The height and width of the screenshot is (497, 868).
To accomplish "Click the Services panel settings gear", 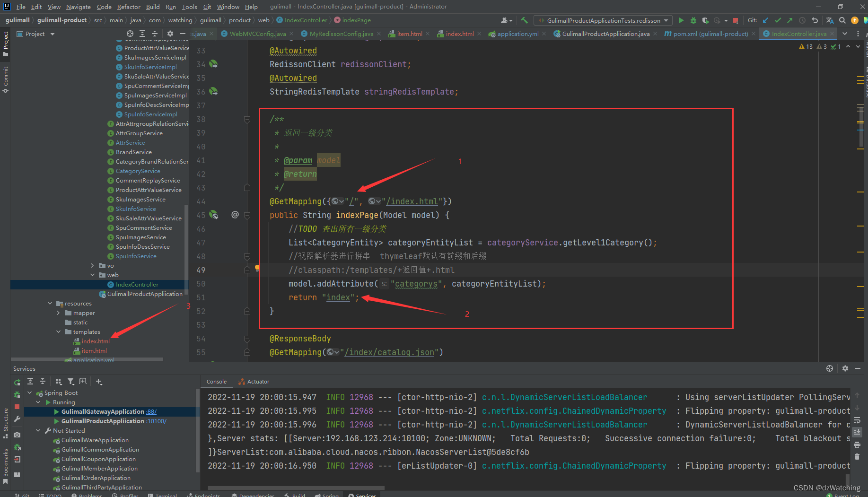I will pos(845,368).
